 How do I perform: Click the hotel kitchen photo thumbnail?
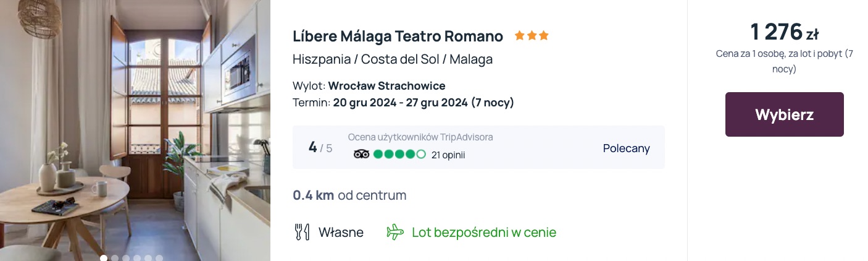point(135,130)
